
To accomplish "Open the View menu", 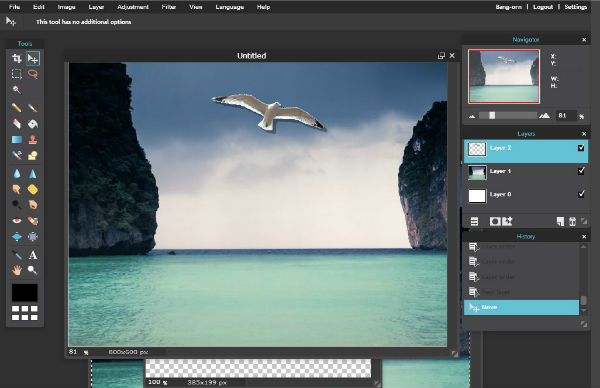I will [196, 7].
